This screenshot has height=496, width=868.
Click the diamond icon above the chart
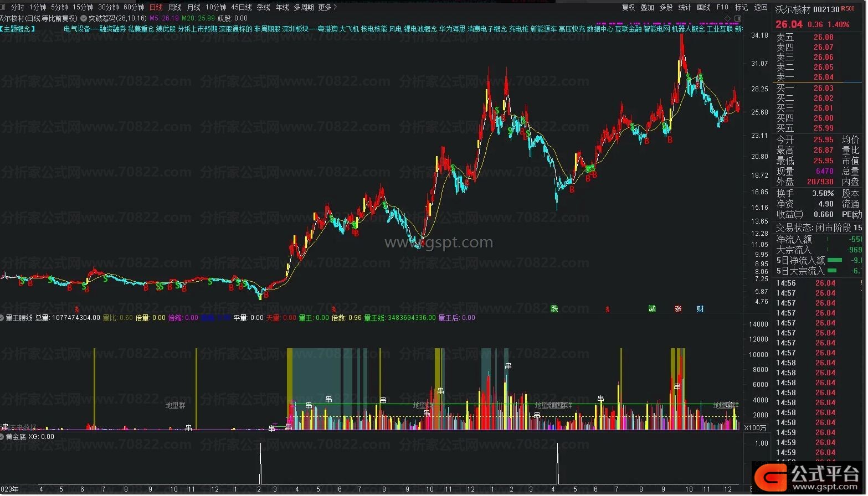pos(727,18)
